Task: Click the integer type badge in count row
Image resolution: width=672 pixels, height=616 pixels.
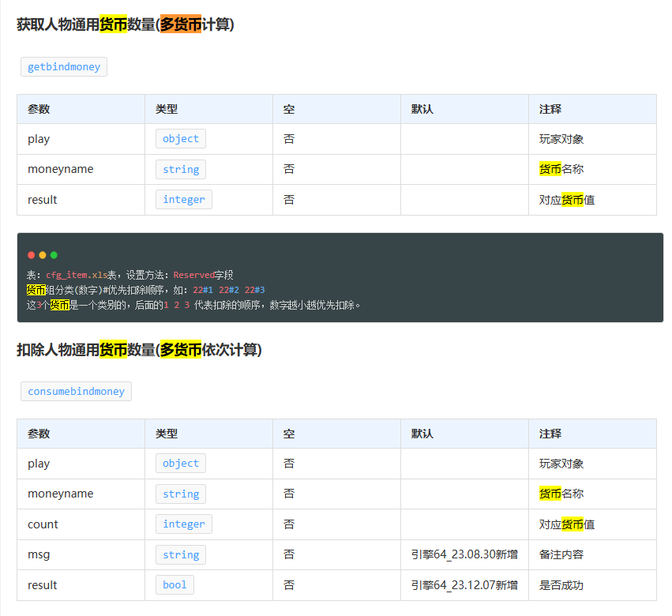Action: (183, 524)
